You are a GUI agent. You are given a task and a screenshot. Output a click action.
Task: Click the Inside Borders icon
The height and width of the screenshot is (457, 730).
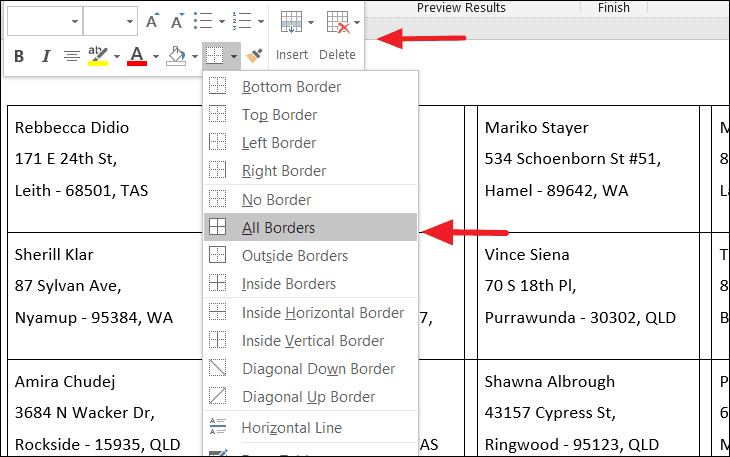click(x=217, y=283)
